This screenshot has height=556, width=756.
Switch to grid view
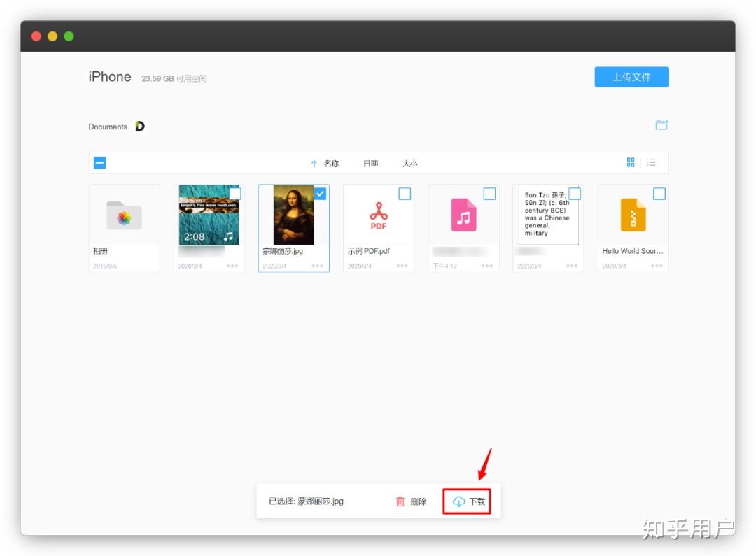coord(631,162)
